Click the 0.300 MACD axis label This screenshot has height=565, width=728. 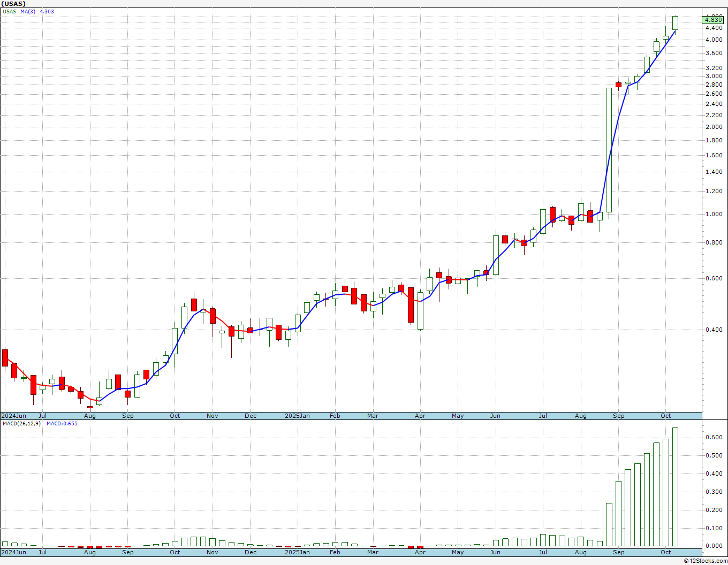coord(714,492)
